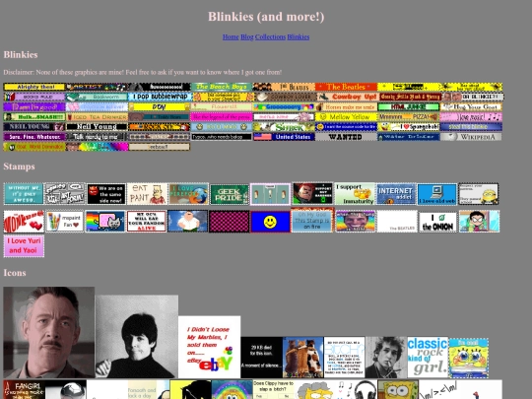The image size is (532, 399).
Task: Click the 'I support immaturity' stamp
Action: click(x=355, y=194)
